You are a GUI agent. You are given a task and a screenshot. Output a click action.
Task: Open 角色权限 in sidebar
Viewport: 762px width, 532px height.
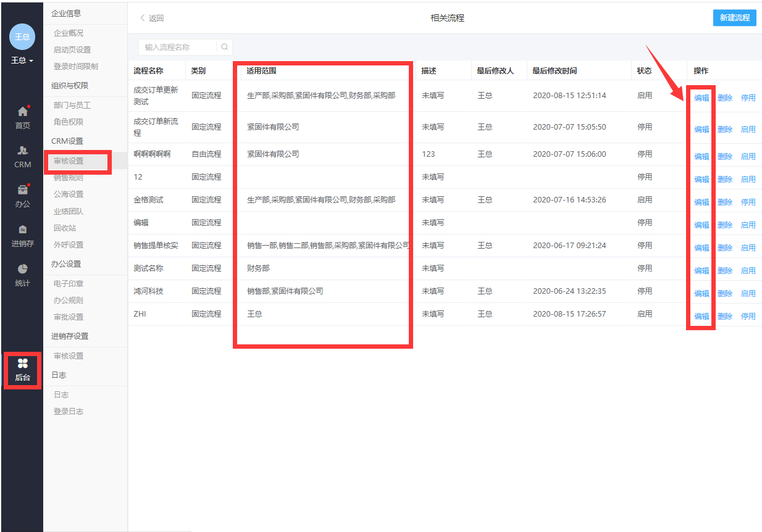(69, 122)
